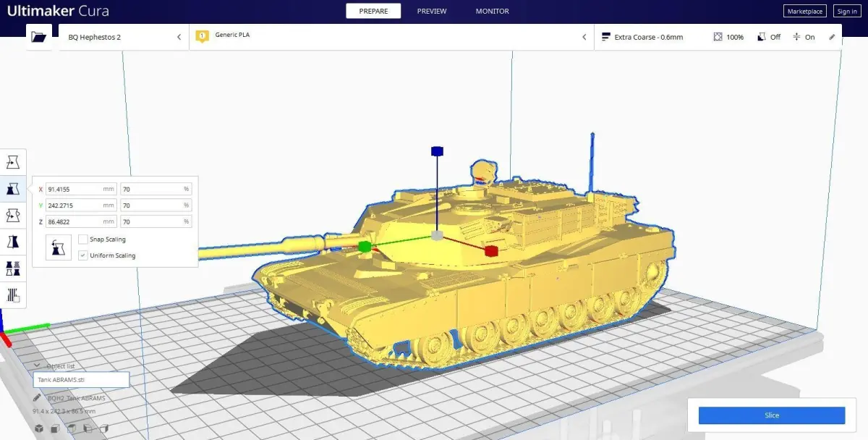868x440 pixels.
Task: Switch to the MONITOR tab
Action: [492, 11]
